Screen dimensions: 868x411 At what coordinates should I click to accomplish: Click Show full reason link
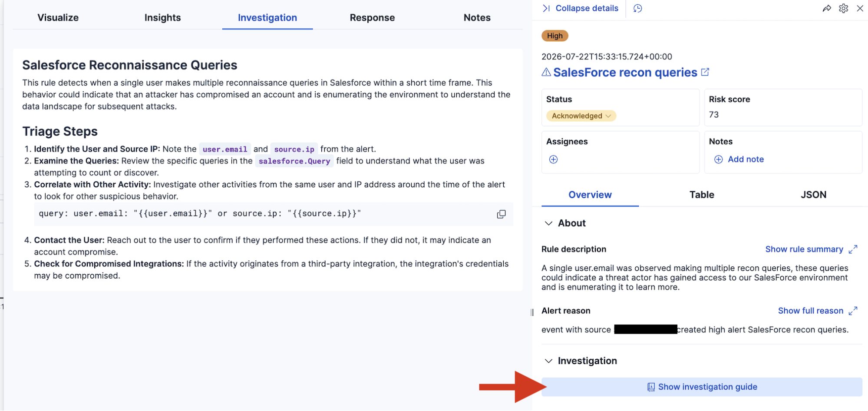tap(811, 311)
